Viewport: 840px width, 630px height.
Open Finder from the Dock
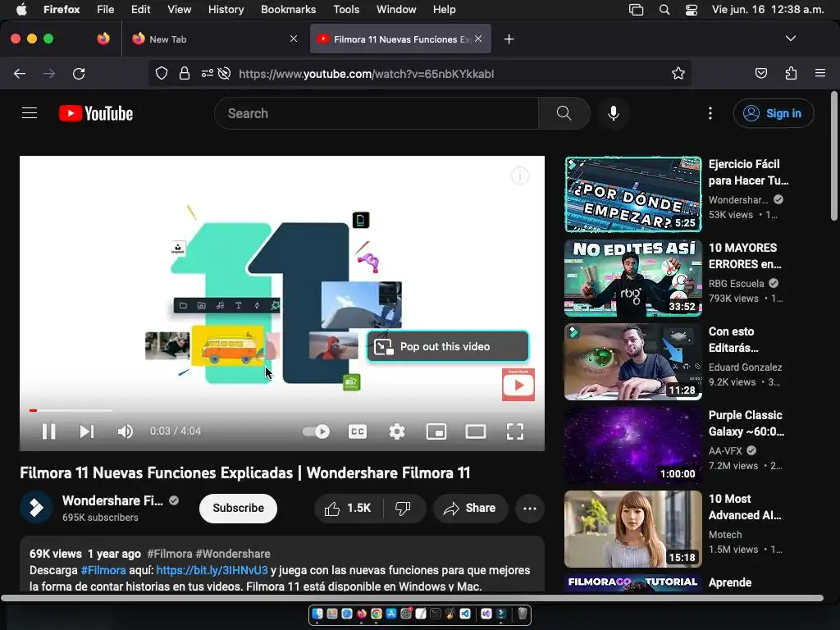coord(317,614)
